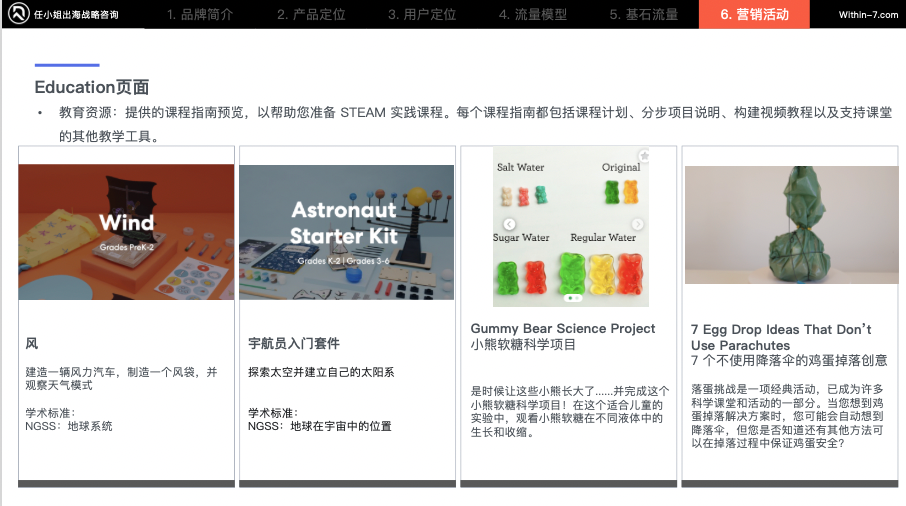Switch to the 2. 产品定位 tab
Screen dimensions: 906x506
(311, 14)
